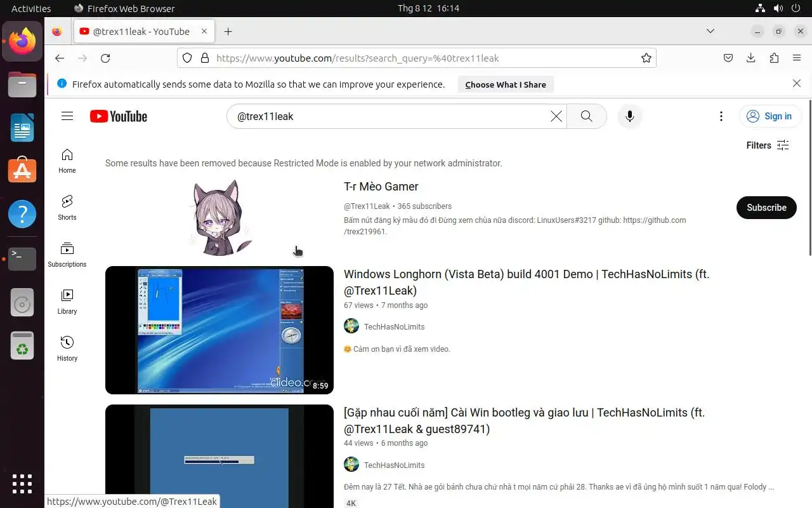Click the Firefox View icon in the tab bar
Viewport: 812px width, 508px height.
coord(57,31)
